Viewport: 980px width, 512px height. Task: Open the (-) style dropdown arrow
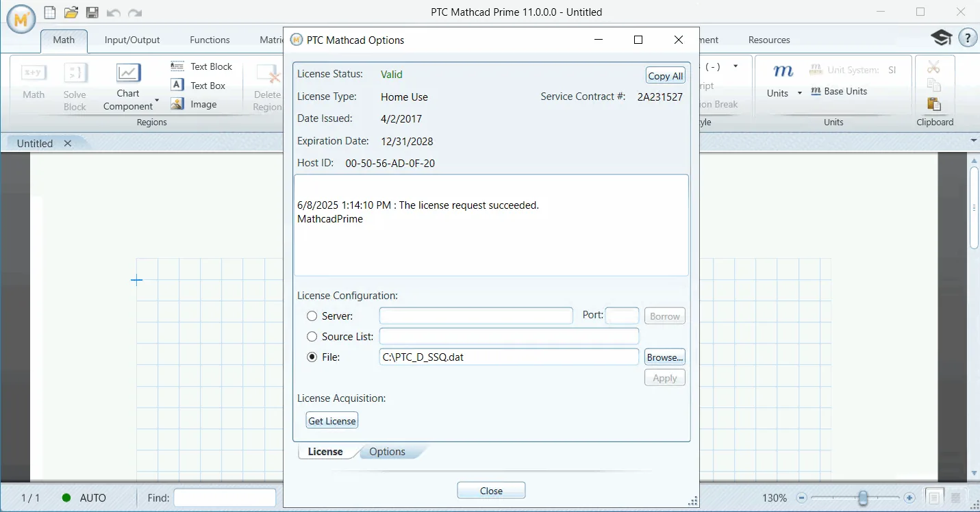[736, 66]
